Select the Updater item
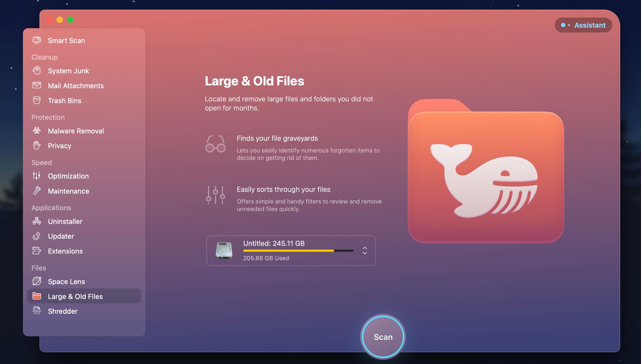This screenshot has height=364, width=641. tap(61, 236)
